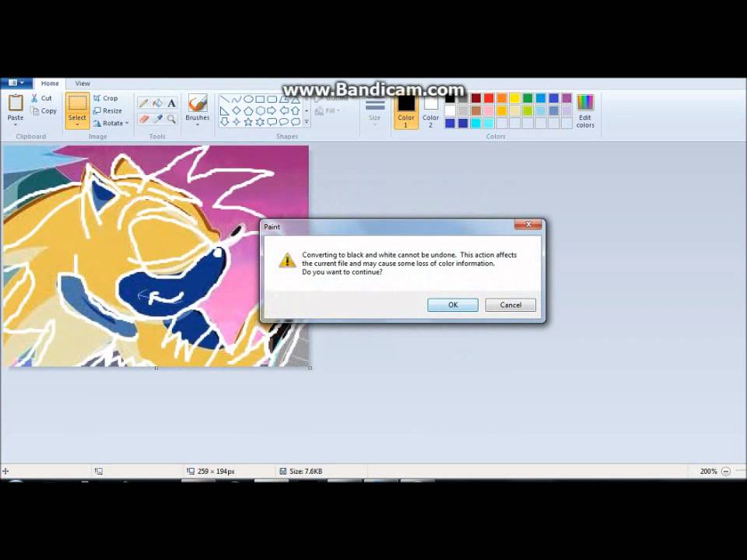Click the Crop button
This screenshot has height=560, width=747.
click(x=105, y=98)
